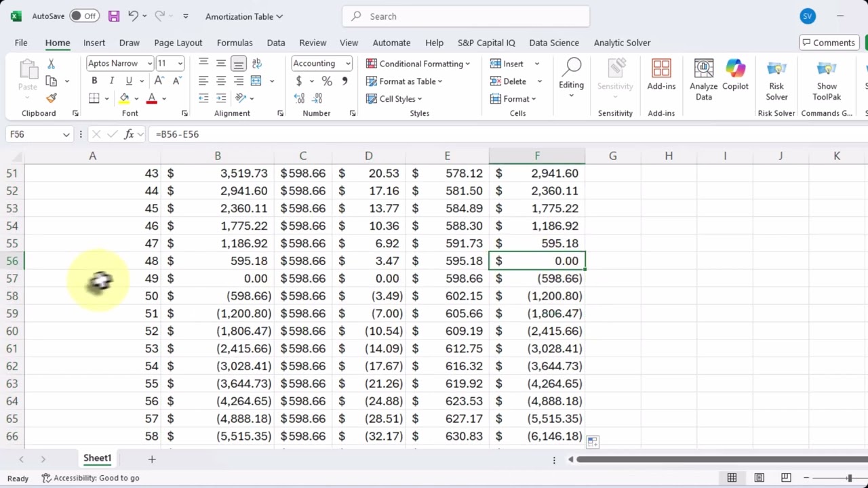Select the Format Painter brush
Image resolution: width=868 pixels, height=488 pixels.
pyautogui.click(x=51, y=98)
